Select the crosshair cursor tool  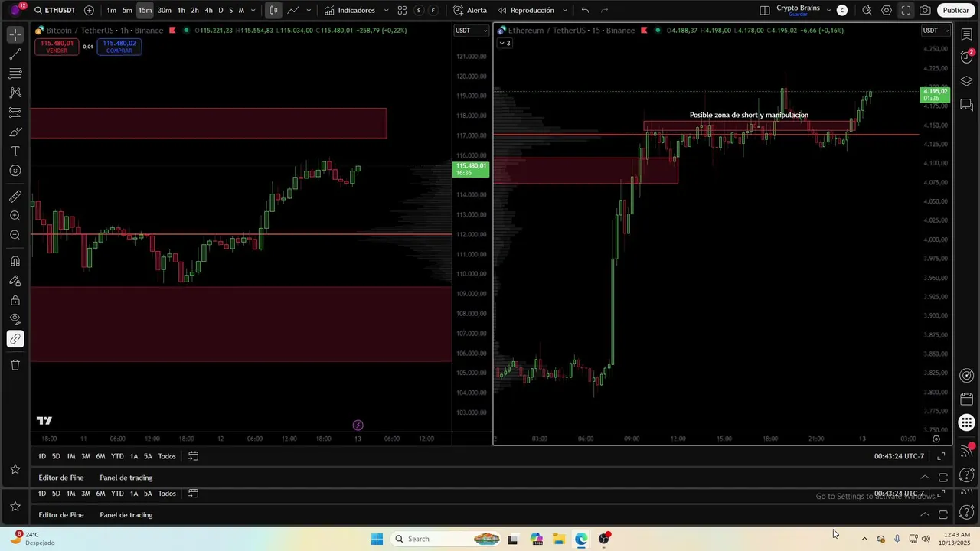click(x=15, y=35)
